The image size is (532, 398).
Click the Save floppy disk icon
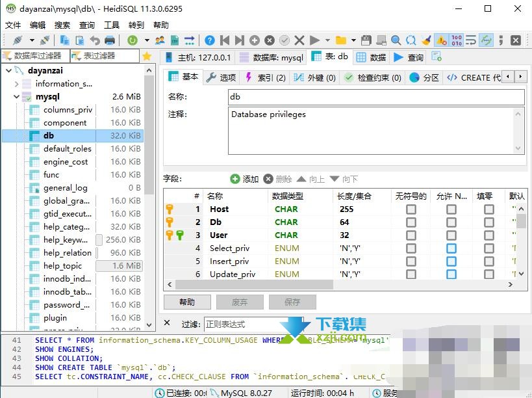[366, 40]
